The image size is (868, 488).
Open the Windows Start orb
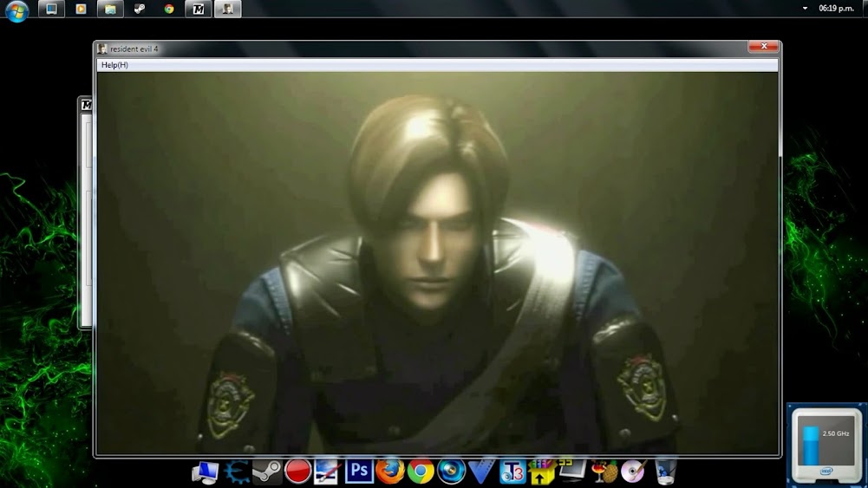[17, 10]
